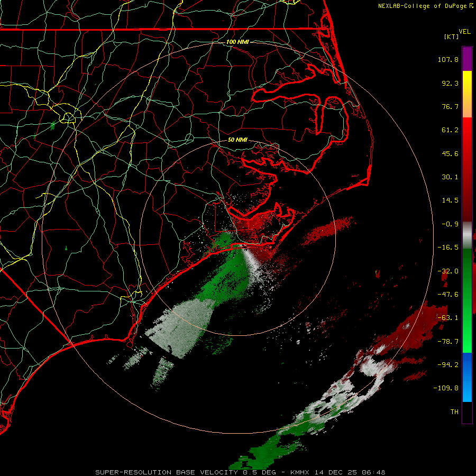
Task: Select the 14.5 legend value
Action: point(450,200)
